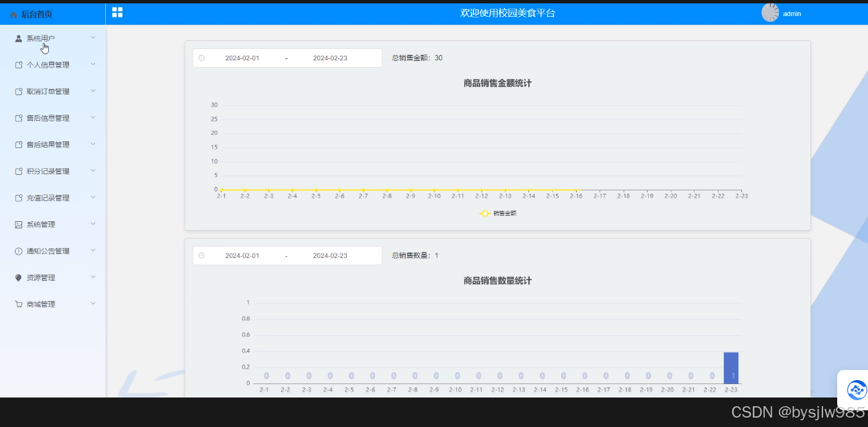Expand 资源管理 chevron arrow

coord(93,277)
